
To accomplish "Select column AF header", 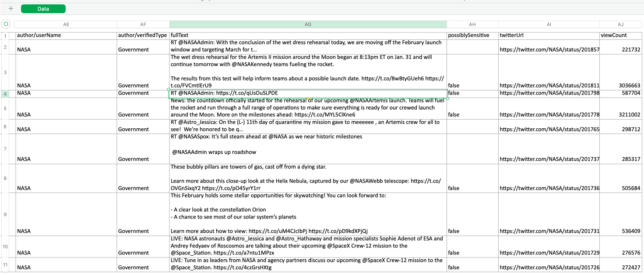I will point(143,25).
